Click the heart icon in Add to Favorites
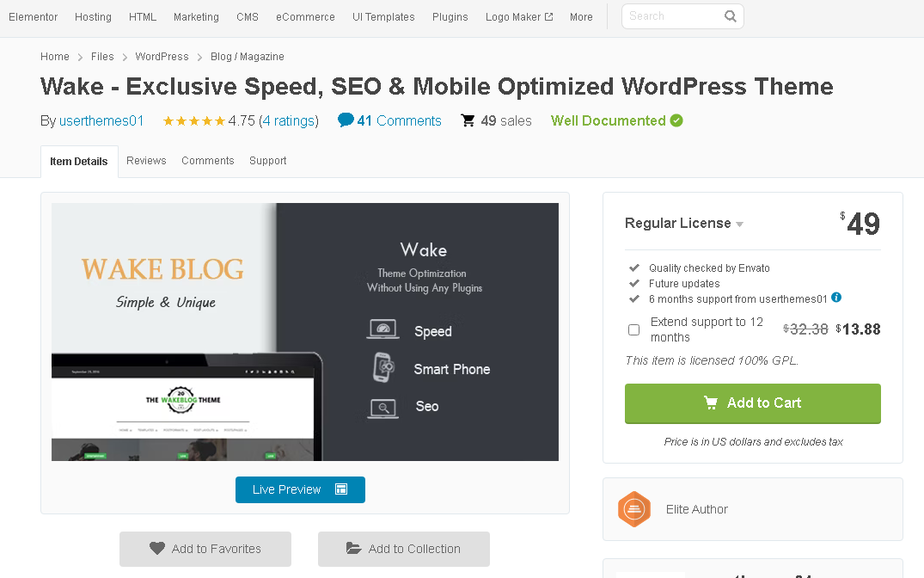The width and height of the screenshot is (924, 578). point(157,549)
